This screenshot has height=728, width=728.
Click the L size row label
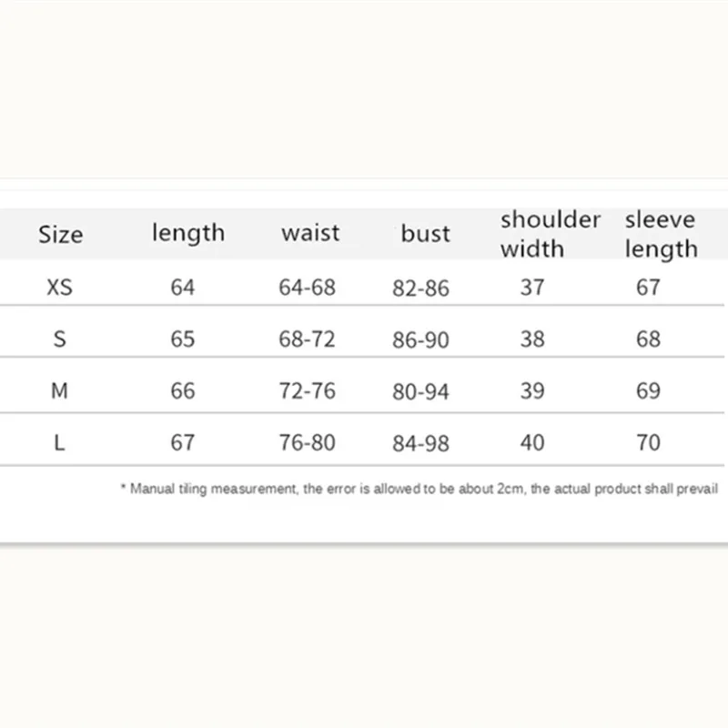(x=60, y=443)
